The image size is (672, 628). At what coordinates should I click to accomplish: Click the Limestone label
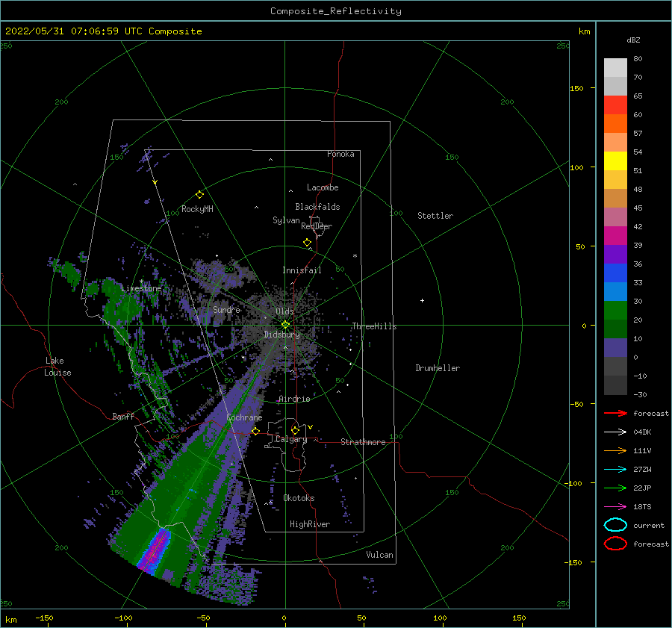point(141,288)
